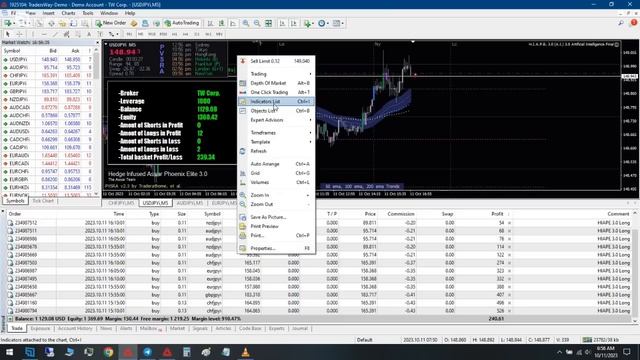Select the vertical line drawing tool
The image size is (640, 360).
[x=33, y=34]
